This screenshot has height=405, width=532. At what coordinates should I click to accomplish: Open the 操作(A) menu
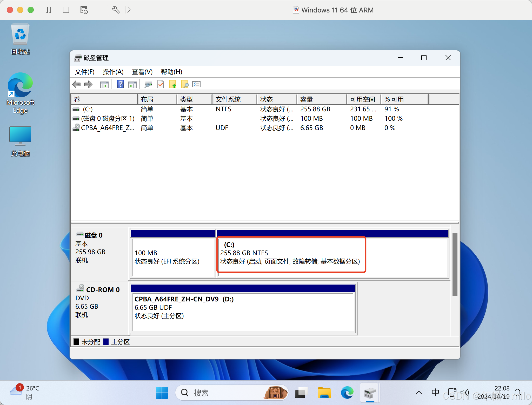pos(113,72)
